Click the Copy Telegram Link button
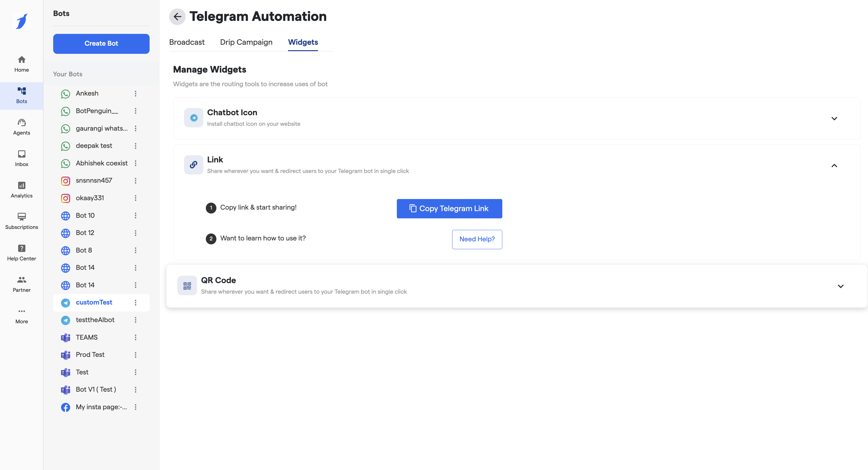This screenshot has height=470, width=868. click(x=449, y=208)
